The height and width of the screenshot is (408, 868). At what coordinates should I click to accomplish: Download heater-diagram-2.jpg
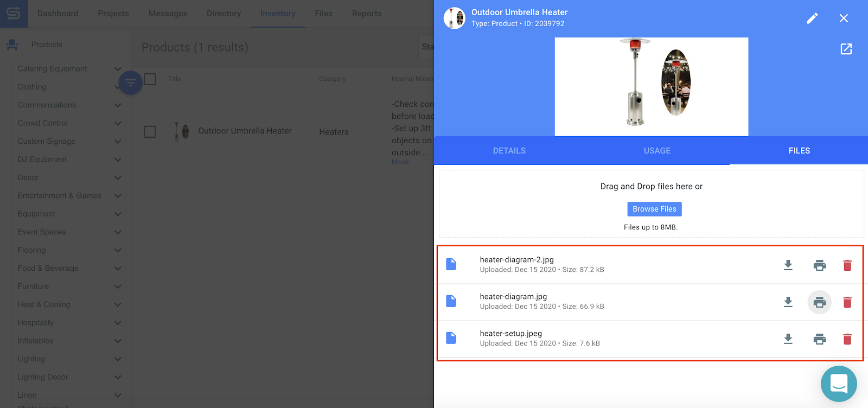(788, 265)
